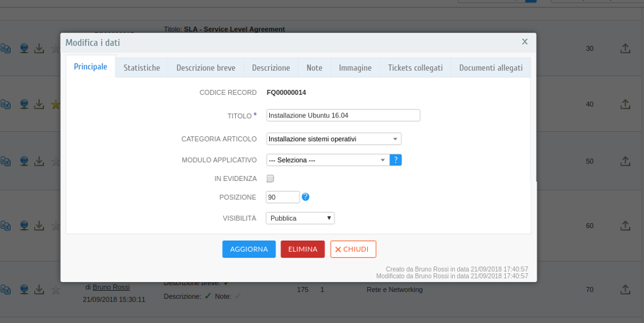Click the copy icon in the row numbered 60
The image size is (644, 323).
pos(6,226)
